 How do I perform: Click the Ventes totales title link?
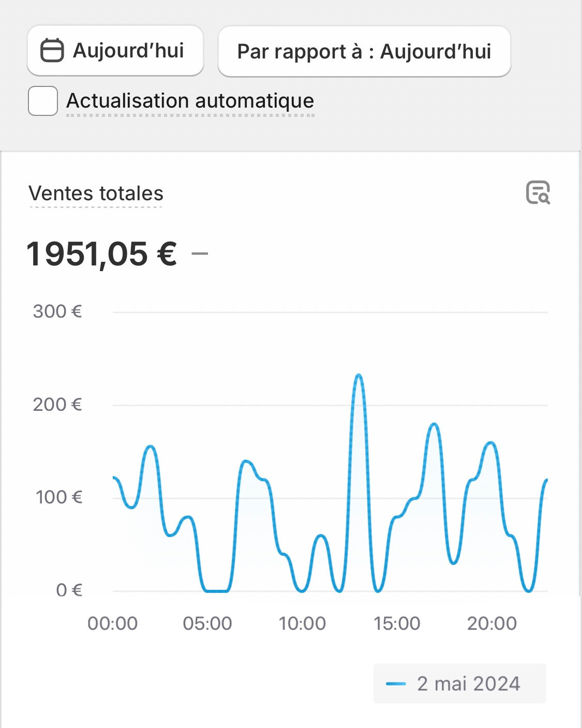tap(96, 194)
